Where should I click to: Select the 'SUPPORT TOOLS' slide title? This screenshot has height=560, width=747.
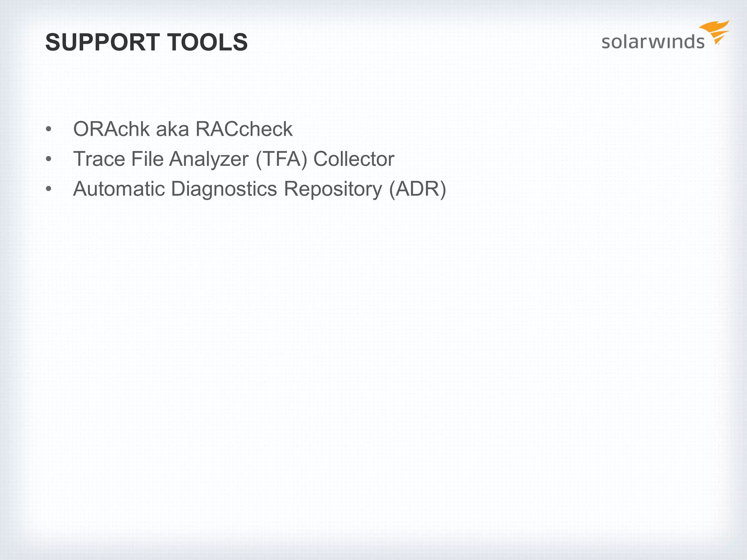point(147,42)
